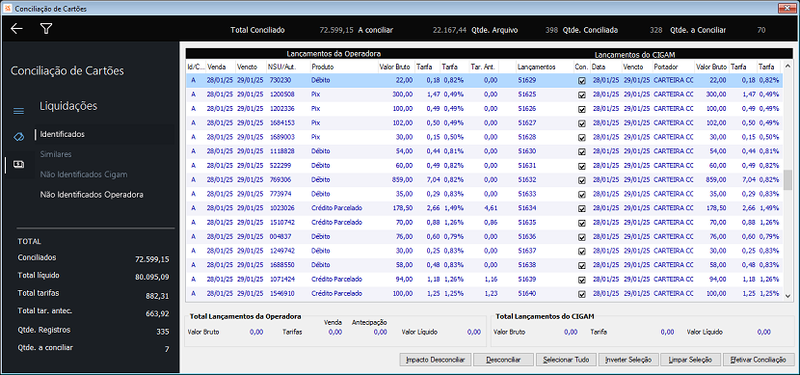
Task: Click the Total líquido value 80.095,09
Action: (152, 278)
